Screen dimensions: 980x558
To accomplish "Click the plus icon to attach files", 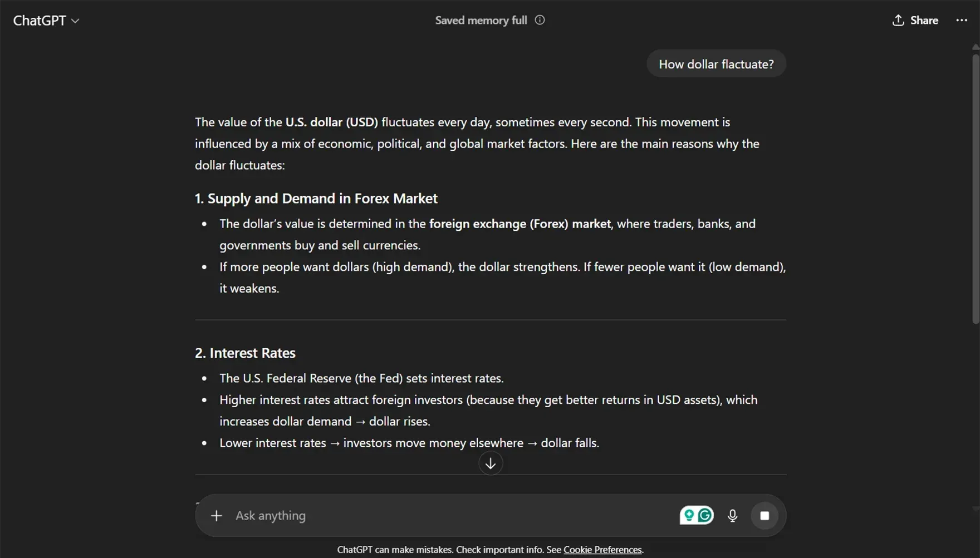I will click(x=217, y=516).
